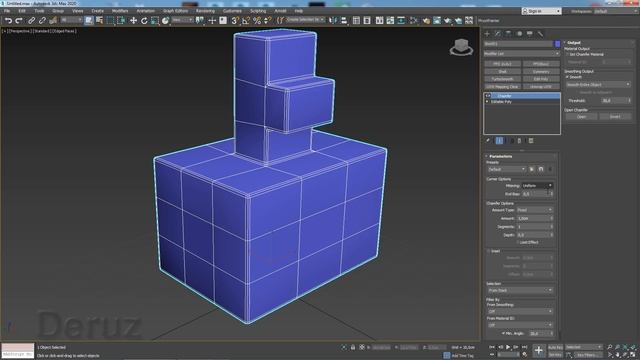Screen dimensions: 640x360
Task: Open the Display panel tab
Action: (x=530, y=33)
